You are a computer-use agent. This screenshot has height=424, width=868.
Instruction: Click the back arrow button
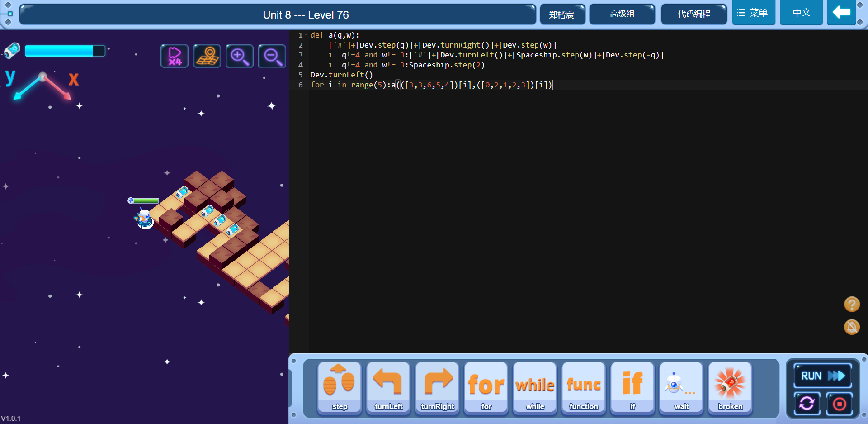(841, 12)
